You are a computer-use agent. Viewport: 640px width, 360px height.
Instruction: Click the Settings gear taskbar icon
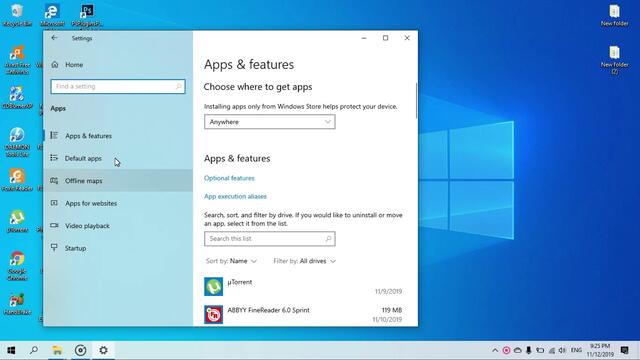103,350
